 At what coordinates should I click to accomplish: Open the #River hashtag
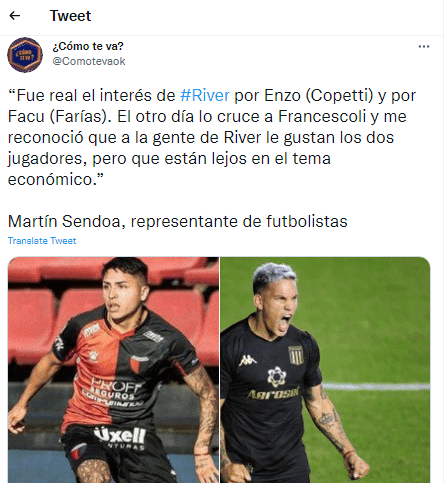205,96
